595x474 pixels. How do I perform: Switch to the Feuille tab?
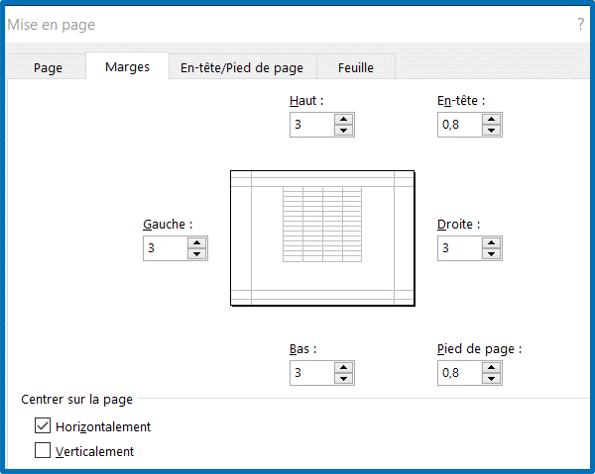(356, 68)
